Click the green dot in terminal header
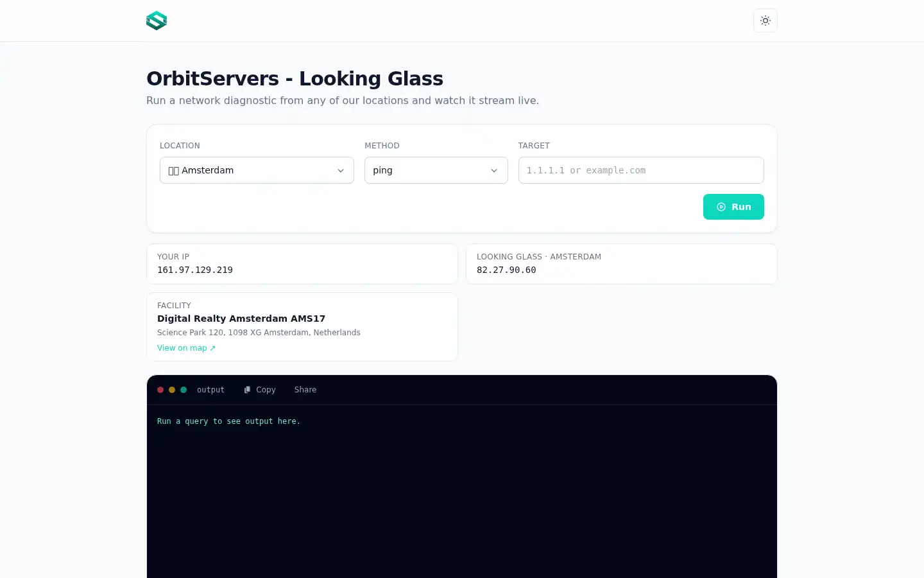This screenshot has width=924, height=578. [184, 390]
